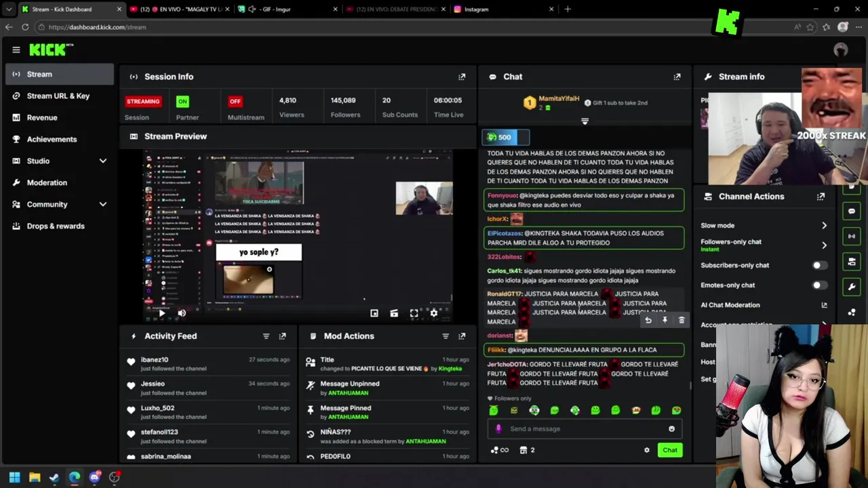
Task: Open the Achievements page
Action: 60,139
